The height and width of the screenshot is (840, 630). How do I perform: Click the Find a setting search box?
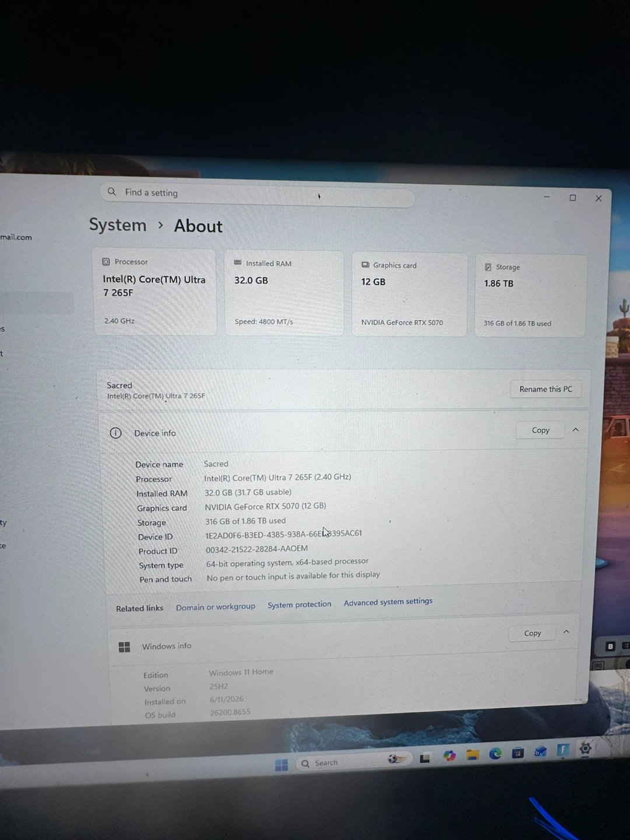pyautogui.click(x=257, y=195)
